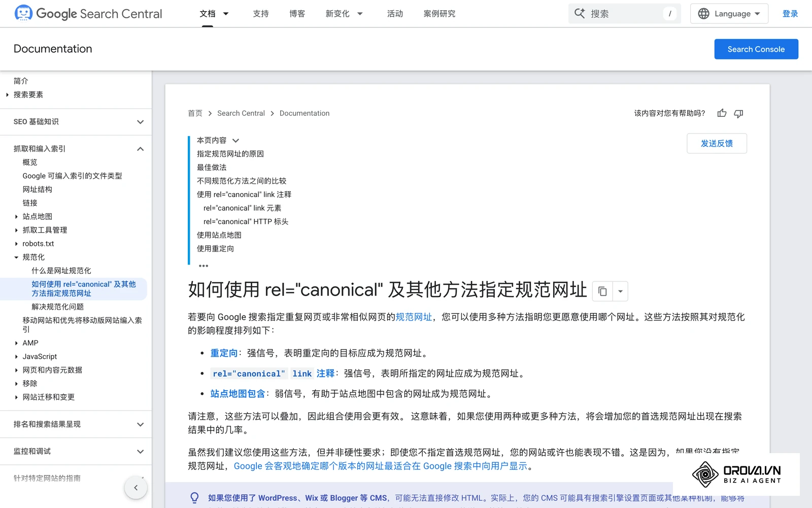Collapse the 抓取和编入索引 section

[x=141, y=149]
